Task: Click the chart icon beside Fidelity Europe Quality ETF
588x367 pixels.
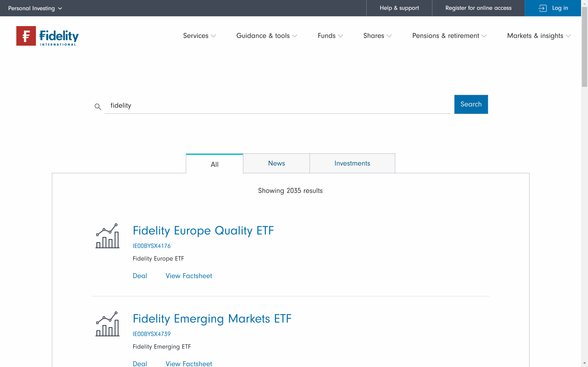Action: 107,236
